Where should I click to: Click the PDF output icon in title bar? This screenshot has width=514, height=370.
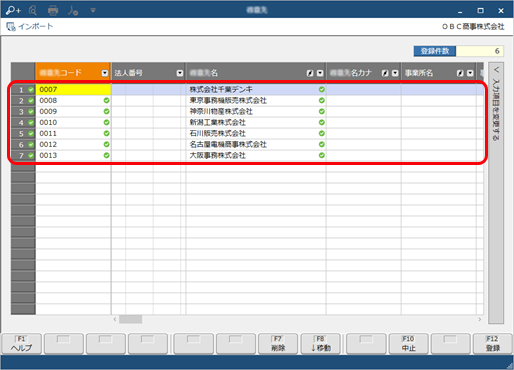pyautogui.click(x=73, y=11)
